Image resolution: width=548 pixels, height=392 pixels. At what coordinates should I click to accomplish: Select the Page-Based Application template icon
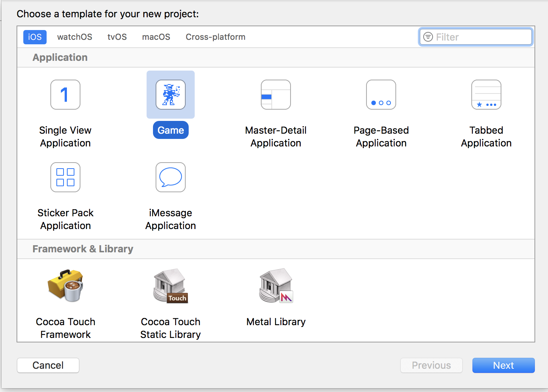[381, 95]
